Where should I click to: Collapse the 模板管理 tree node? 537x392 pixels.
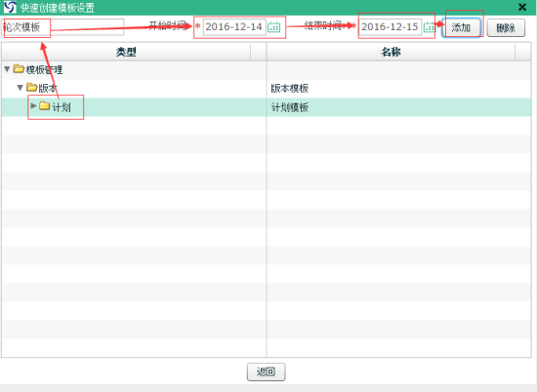click(x=7, y=69)
